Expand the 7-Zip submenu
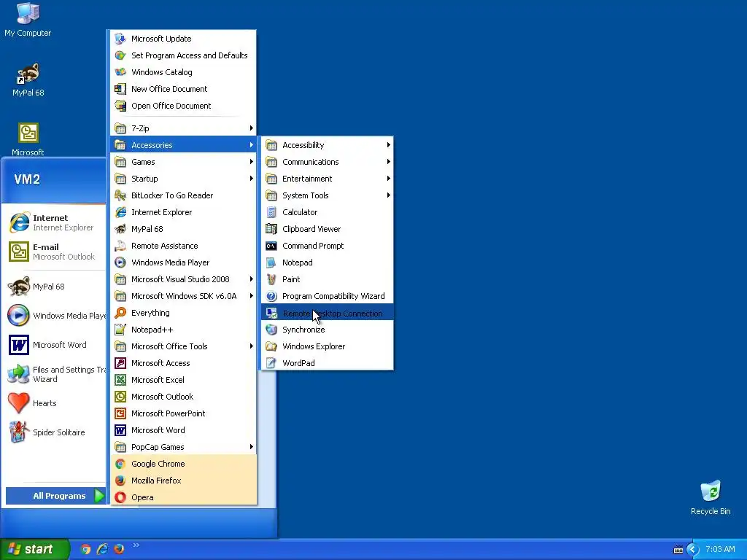The height and width of the screenshot is (560, 747). (183, 128)
